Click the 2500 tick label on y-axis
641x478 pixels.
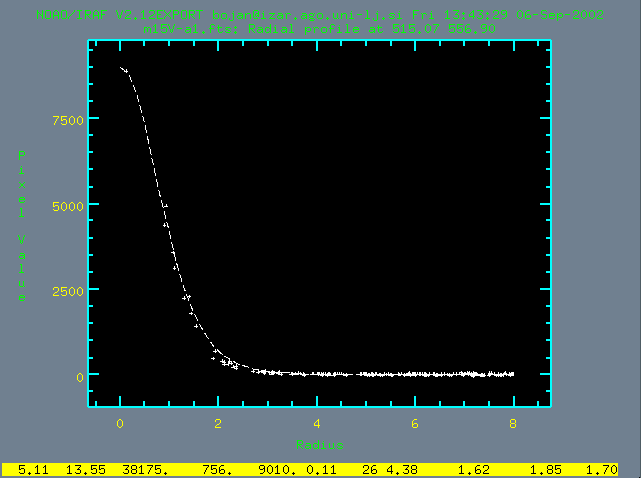[70, 290]
